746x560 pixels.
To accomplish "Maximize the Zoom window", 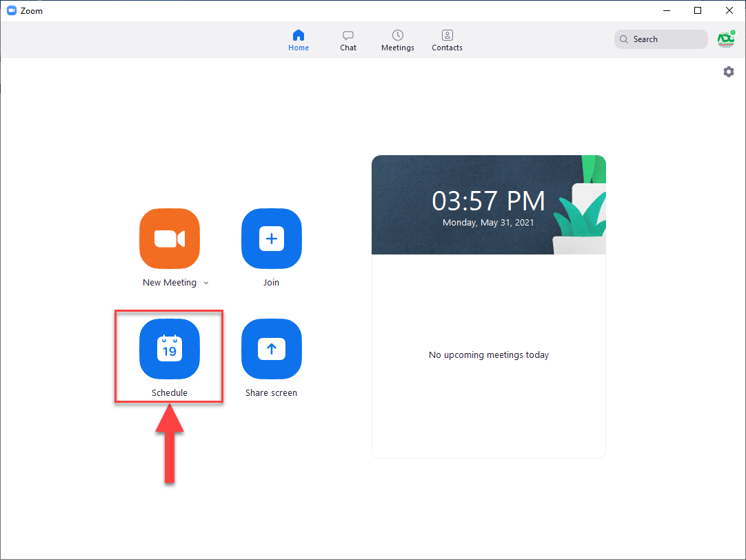I will [x=698, y=10].
